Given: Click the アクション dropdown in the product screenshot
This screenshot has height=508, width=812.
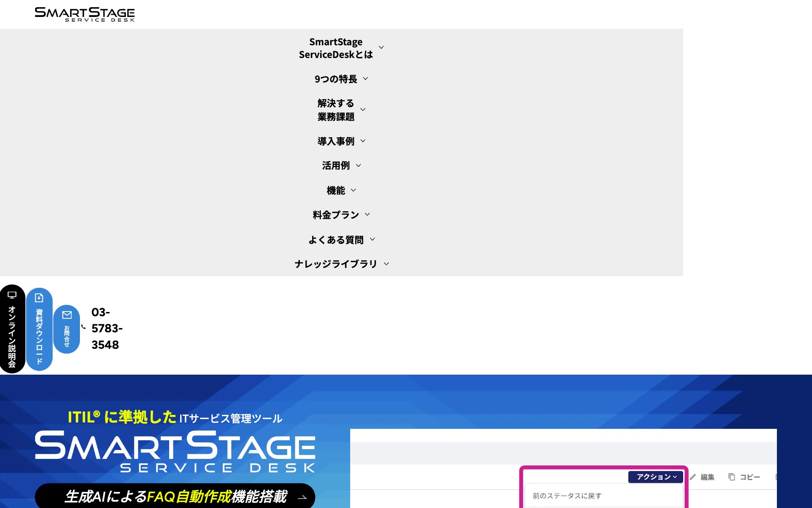Looking at the screenshot, I should click(x=656, y=477).
